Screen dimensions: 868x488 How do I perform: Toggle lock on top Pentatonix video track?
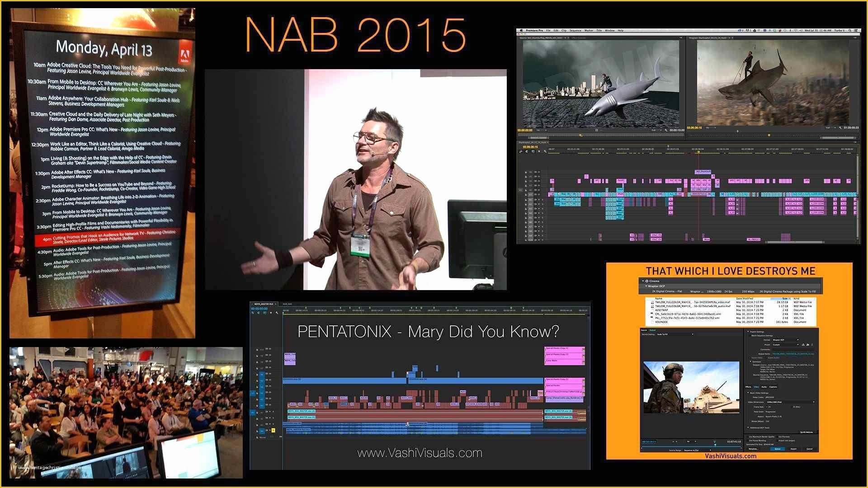(257, 350)
